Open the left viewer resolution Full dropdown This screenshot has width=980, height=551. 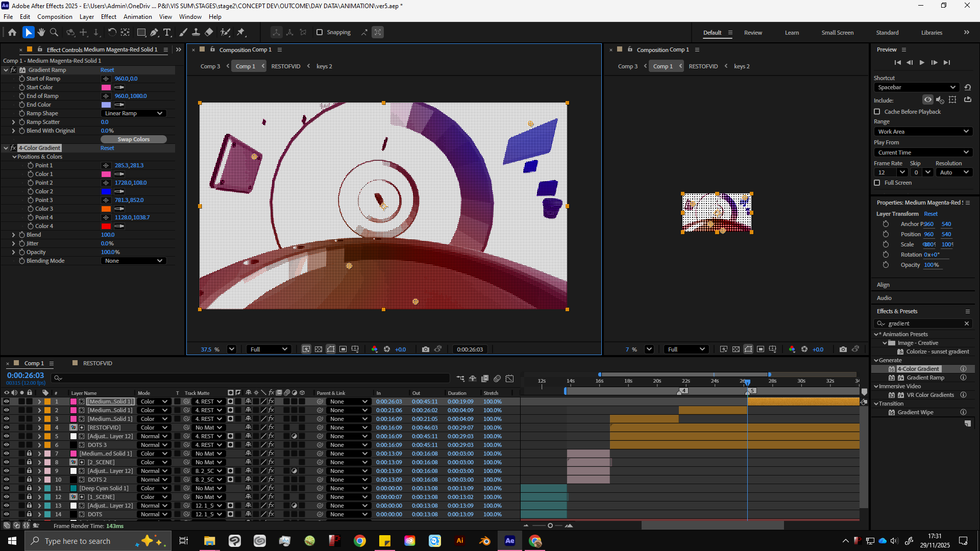coord(268,349)
